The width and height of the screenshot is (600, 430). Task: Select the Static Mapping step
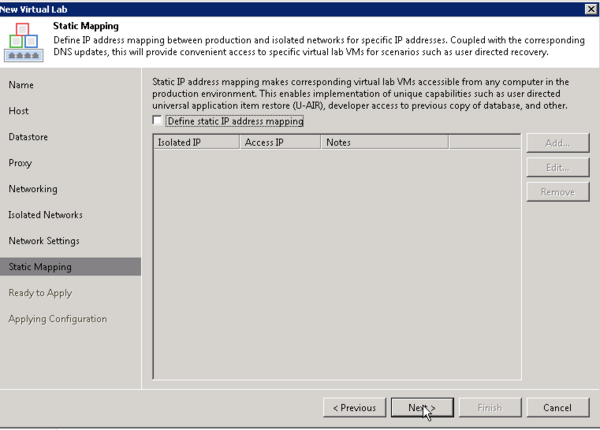pos(40,267)
